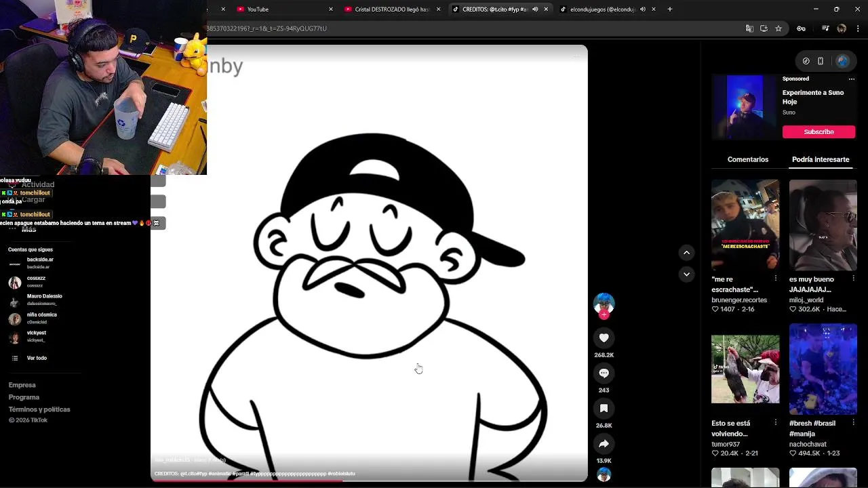This screenshot has height=488, width=868.
Task: Open Chrome media controls icon
Action: point(825,28)
